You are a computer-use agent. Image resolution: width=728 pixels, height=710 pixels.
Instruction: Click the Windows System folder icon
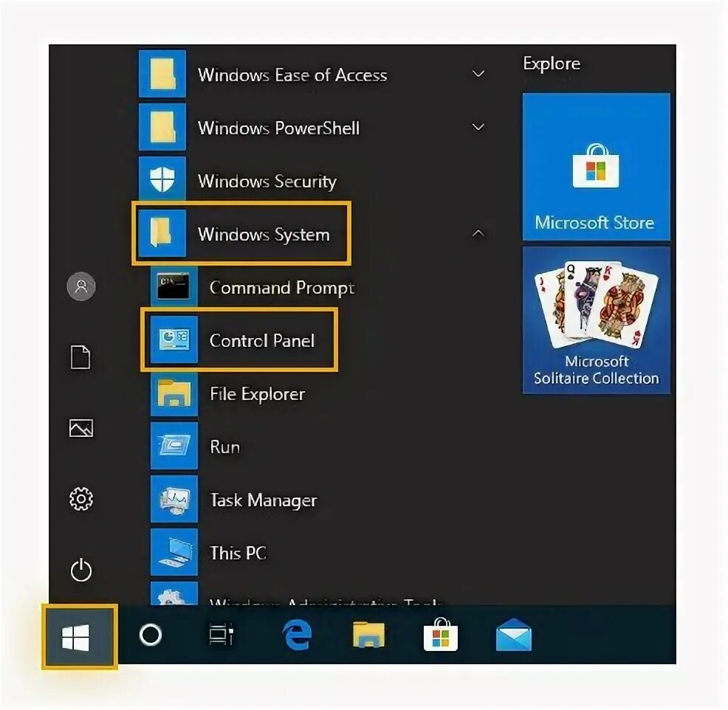tap(162, 233)
